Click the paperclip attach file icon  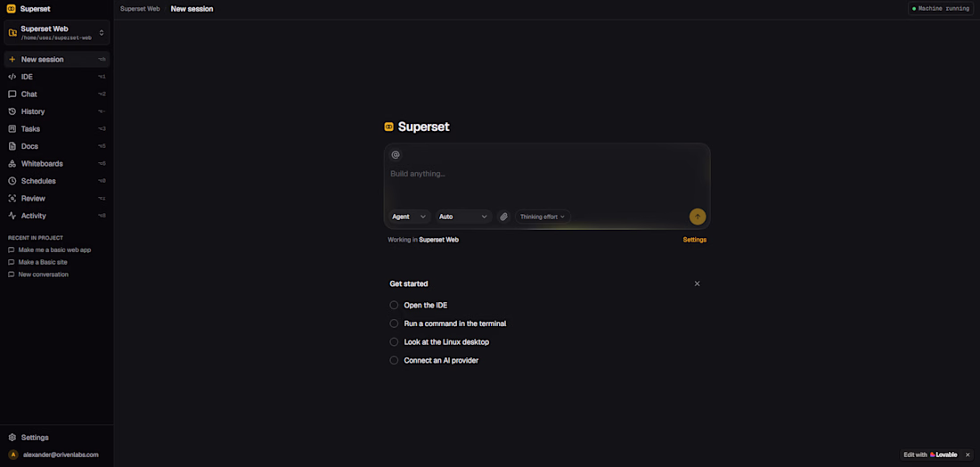(503, 217)
